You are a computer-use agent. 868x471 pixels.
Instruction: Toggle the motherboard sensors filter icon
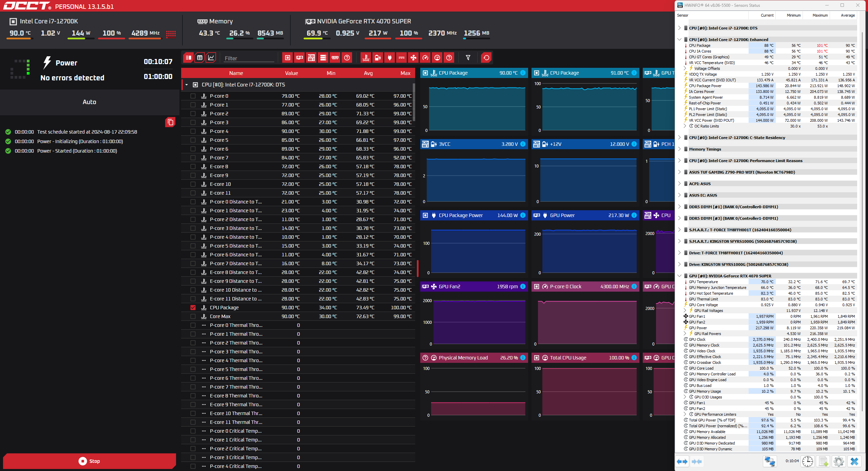point(311,58)
